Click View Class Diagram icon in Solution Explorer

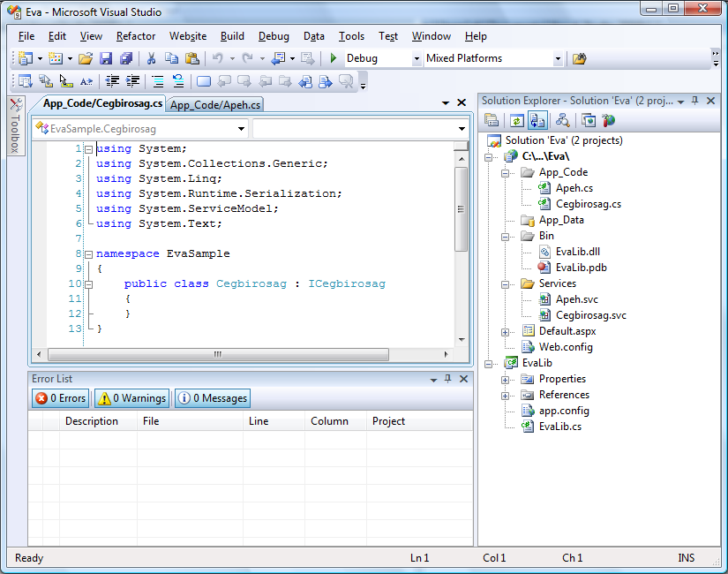[x=562, y=120]
